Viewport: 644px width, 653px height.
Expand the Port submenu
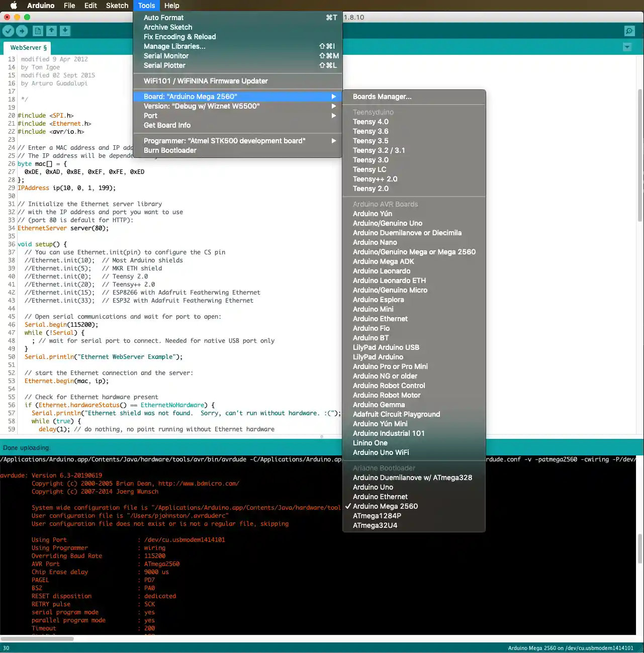333,116
